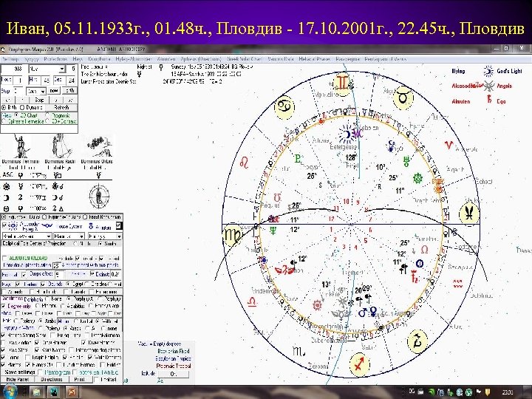Click the God's Light moon icon
Viewport: 532px width, 399px height.
point(488,71)
